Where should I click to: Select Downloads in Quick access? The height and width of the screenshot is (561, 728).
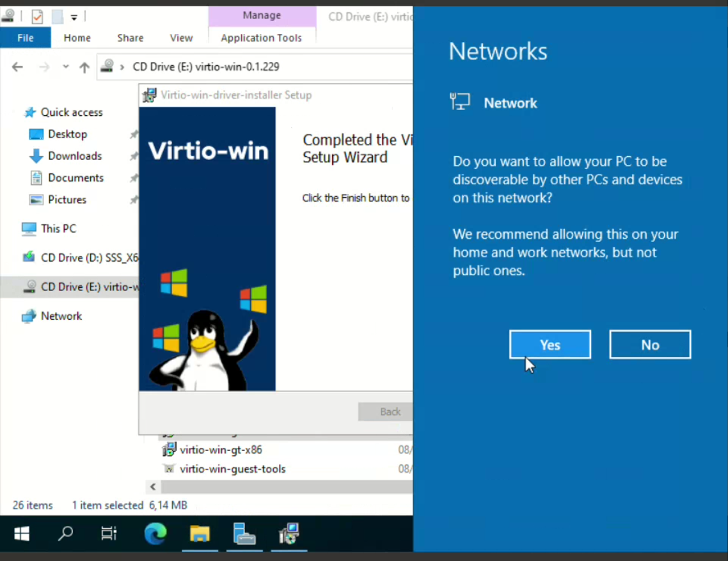[74, 156]
